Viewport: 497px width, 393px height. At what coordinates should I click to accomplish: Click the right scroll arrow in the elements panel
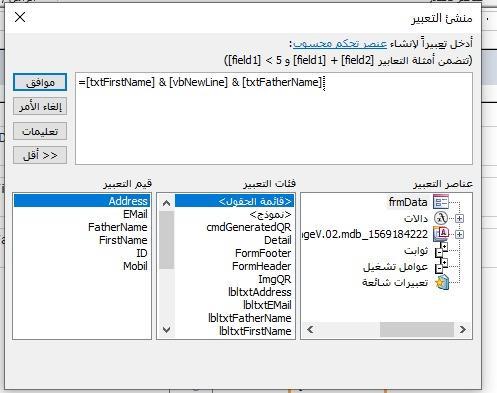(x=463, y=330)
